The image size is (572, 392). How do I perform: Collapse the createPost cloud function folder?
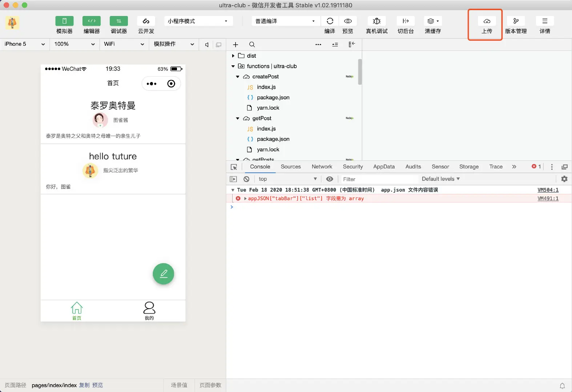pyautogui.click(x=238, y=77)
